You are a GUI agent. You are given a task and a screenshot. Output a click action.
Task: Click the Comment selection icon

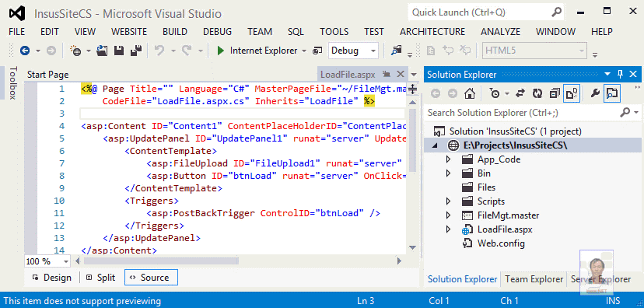pyautogui.click(x=448, y=51)
